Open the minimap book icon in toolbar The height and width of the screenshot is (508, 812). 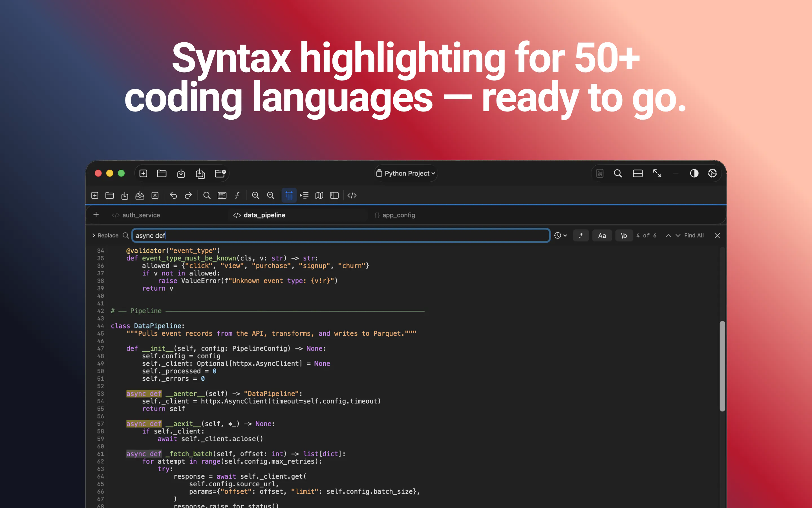pyautogui.click(x=319, y=195)
